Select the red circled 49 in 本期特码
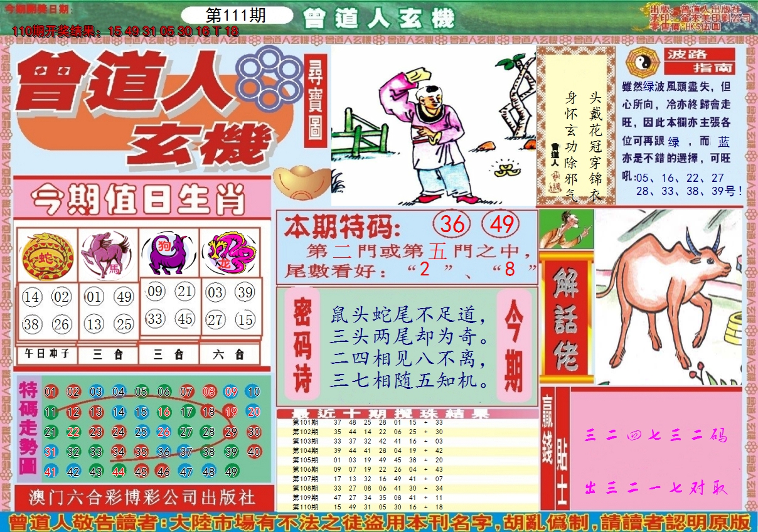Screen dimensions: 758x532 pyautogui.click(x=501, y=225)
